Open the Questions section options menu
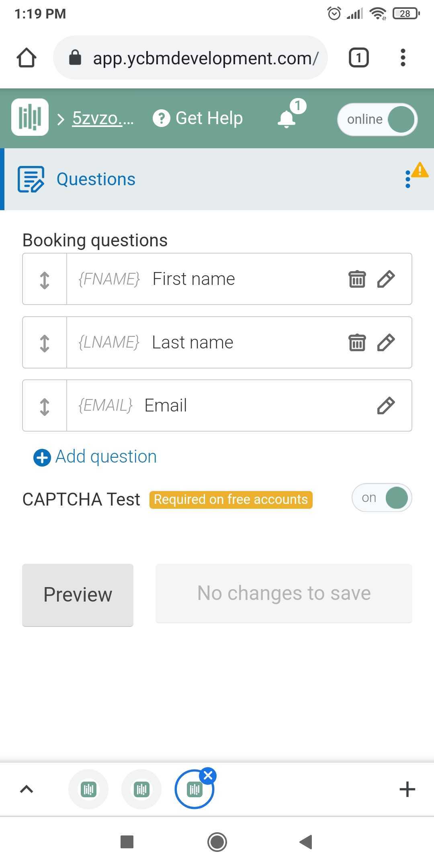 click(x=408, y=179)
